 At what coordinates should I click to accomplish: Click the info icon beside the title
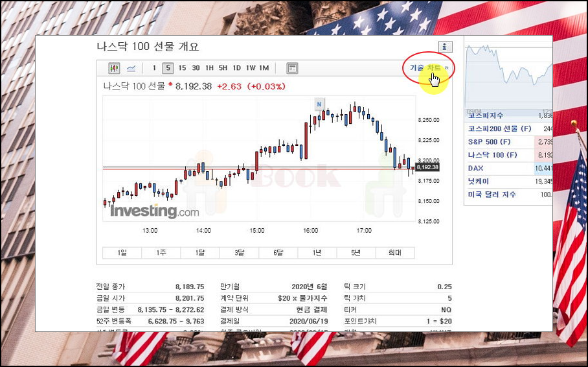[445, 47]
